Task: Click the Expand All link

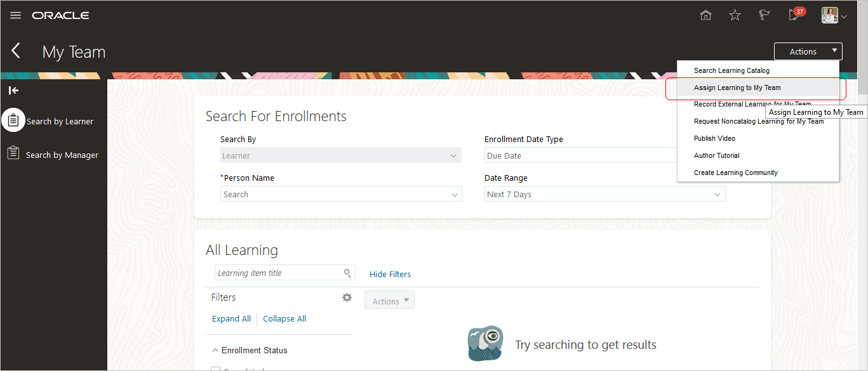Action: (231, 319)
